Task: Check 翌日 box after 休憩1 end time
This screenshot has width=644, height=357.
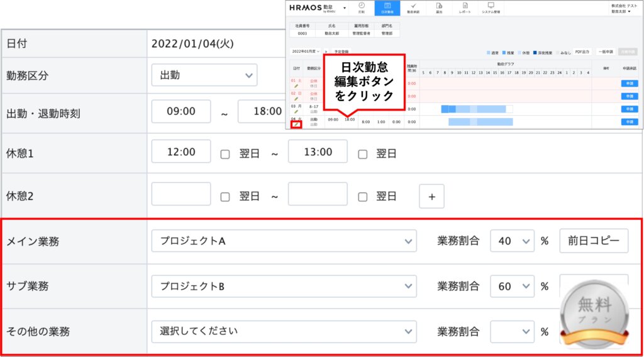Action: pyautogui.click(x=362, y=154)
